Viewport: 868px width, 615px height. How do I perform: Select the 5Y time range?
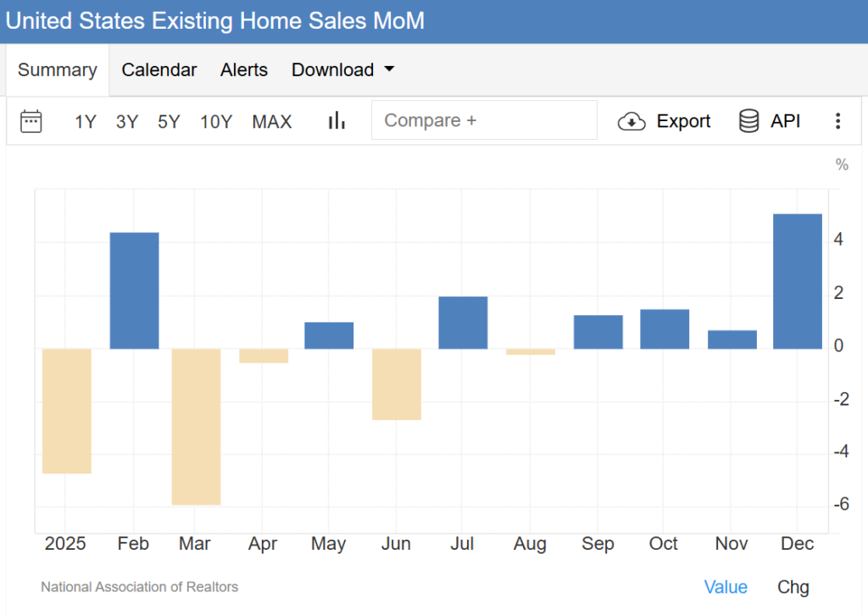coord(169,121)
